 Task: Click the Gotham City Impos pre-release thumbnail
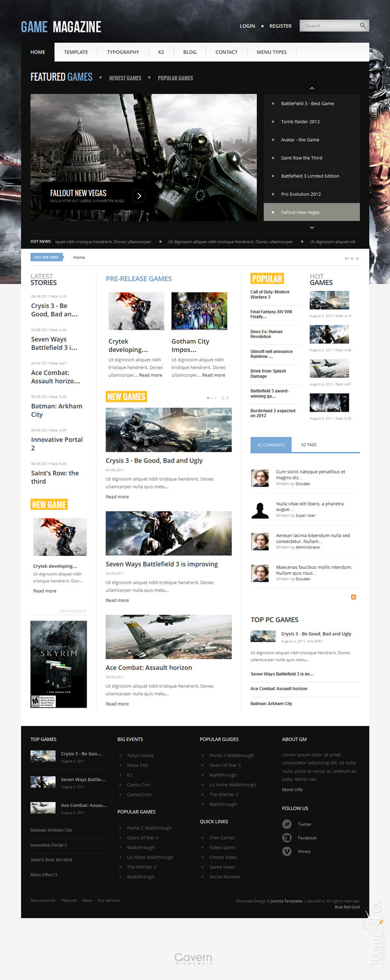click(x=199, y=311)
